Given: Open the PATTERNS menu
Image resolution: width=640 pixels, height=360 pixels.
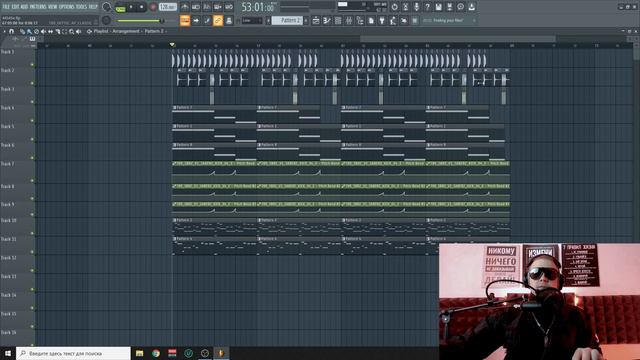Looking at the screenshot, I should click(x=38, y=7).
